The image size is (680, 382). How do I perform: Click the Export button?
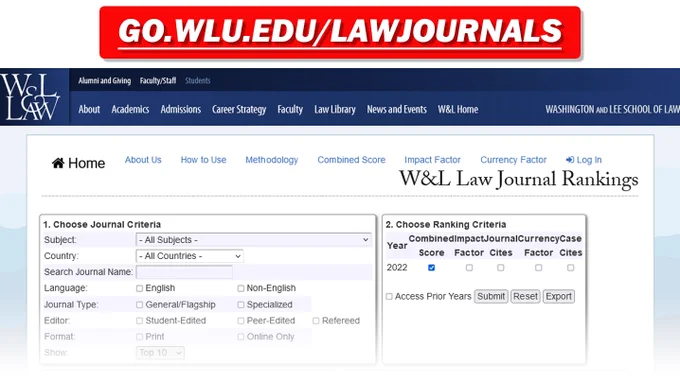coord(559,297)
